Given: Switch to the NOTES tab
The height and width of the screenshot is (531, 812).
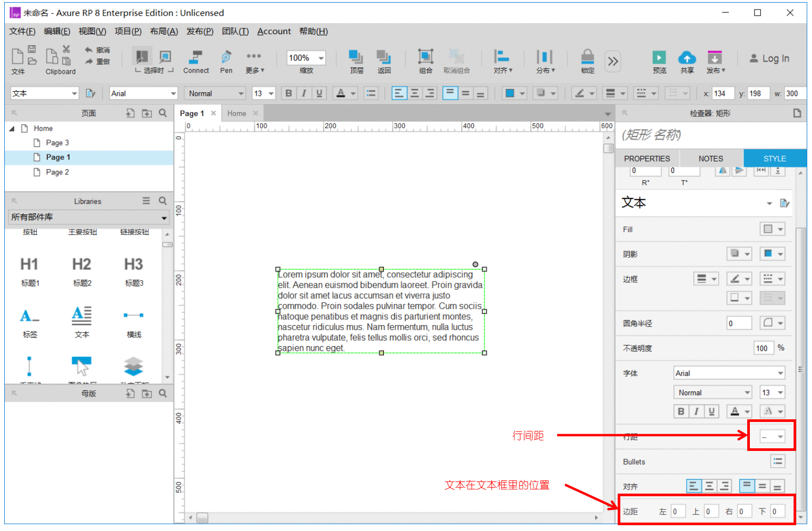Looking at the screenshot, I should coord(711,159).
